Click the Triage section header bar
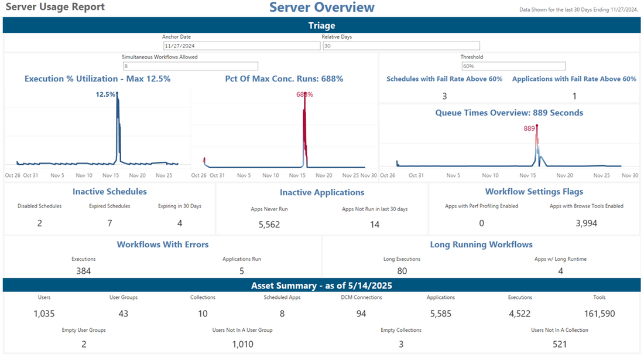The width and height of the screenshot is (644, 357). pos(322,25)
